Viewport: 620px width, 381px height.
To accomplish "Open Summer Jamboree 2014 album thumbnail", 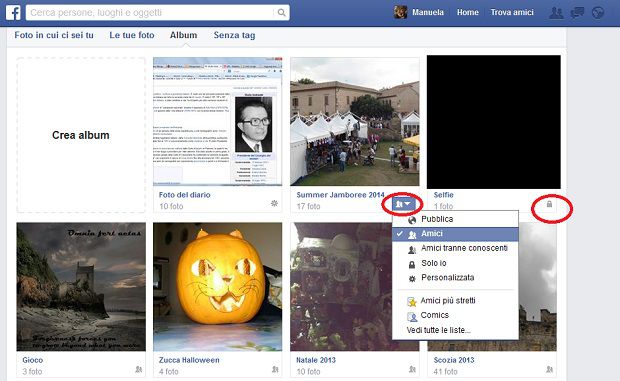I will 355,122.
